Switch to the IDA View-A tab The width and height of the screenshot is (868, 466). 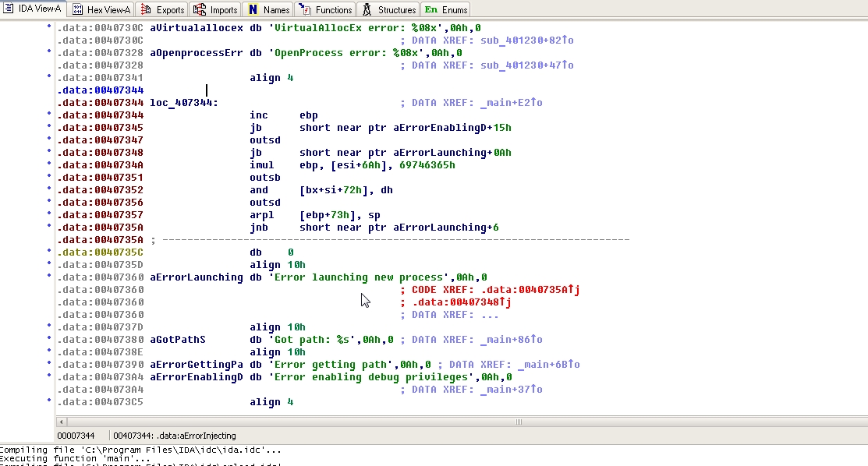[x=34, y=9]
